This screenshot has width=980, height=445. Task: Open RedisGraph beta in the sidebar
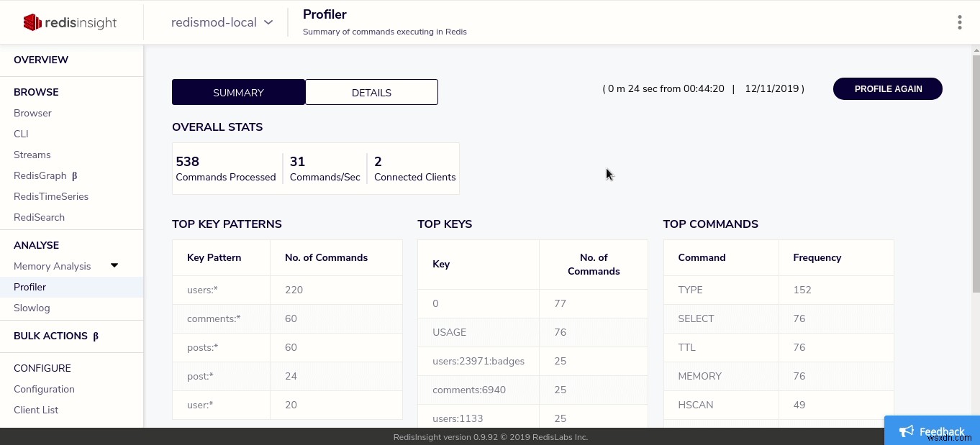point(45,175)
